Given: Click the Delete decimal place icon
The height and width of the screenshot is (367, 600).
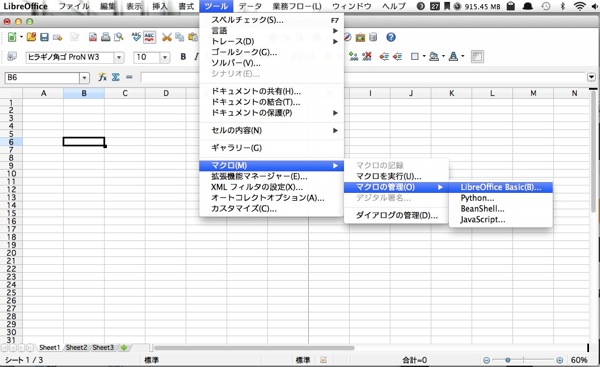Looking at the screenshot, I should (x=367, y=57).
